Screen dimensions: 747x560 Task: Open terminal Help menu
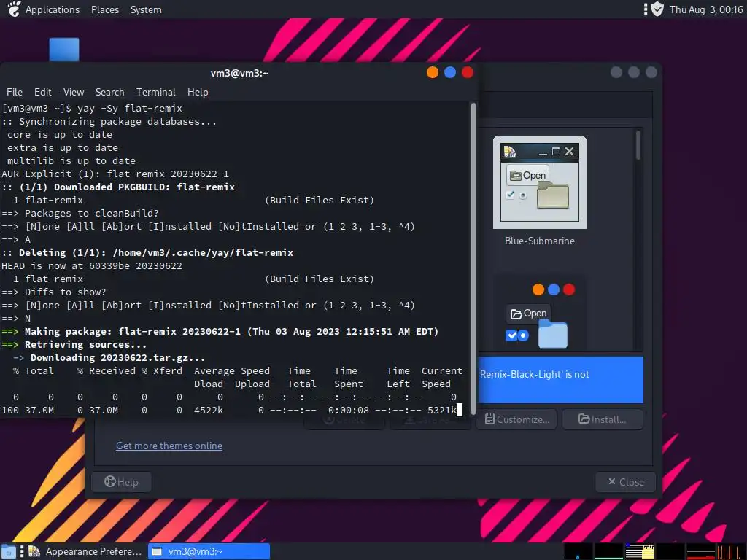point(198,92)
